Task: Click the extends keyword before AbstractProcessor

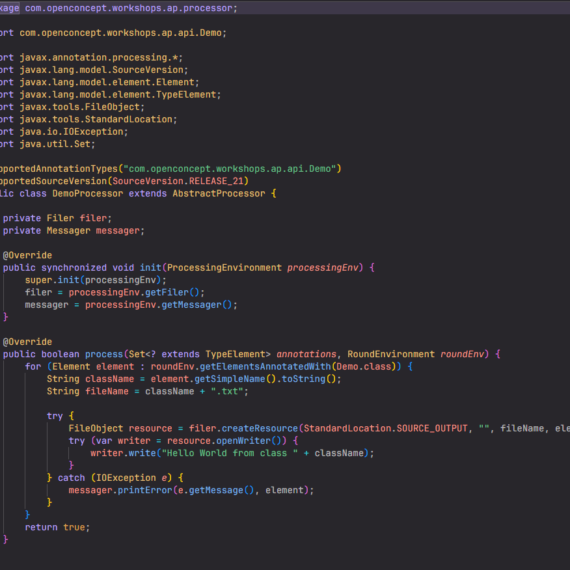Action: [x=148, y=193]
